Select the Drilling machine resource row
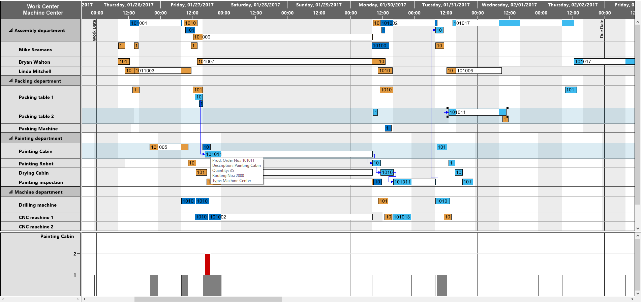Image resolution: width=644 pixels, height=303 pixels. 38,205
